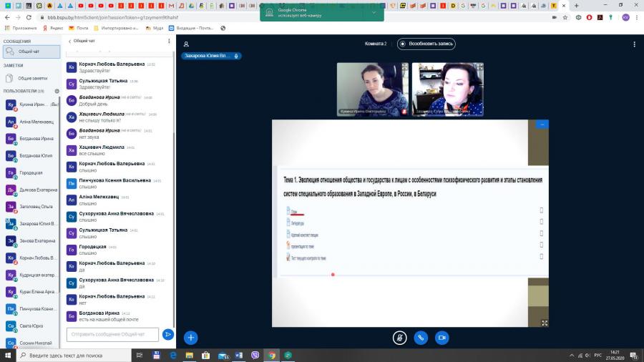Click the chat message input field
This screenshot has height=362, width=644.
pyautogui.click(x=112, y=335)
